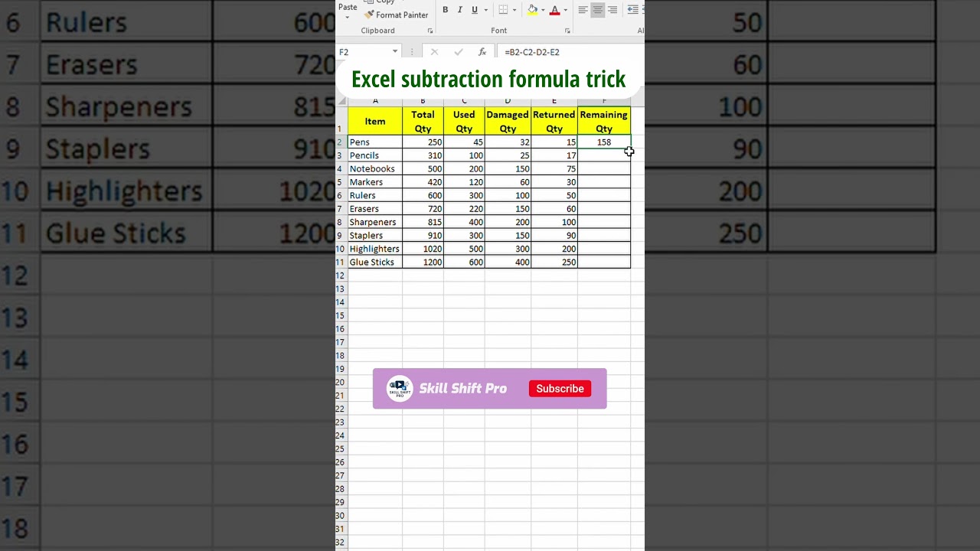Select the Remaining Qty header cell
This screenshot has width=980, height=551.
(604, 121)
